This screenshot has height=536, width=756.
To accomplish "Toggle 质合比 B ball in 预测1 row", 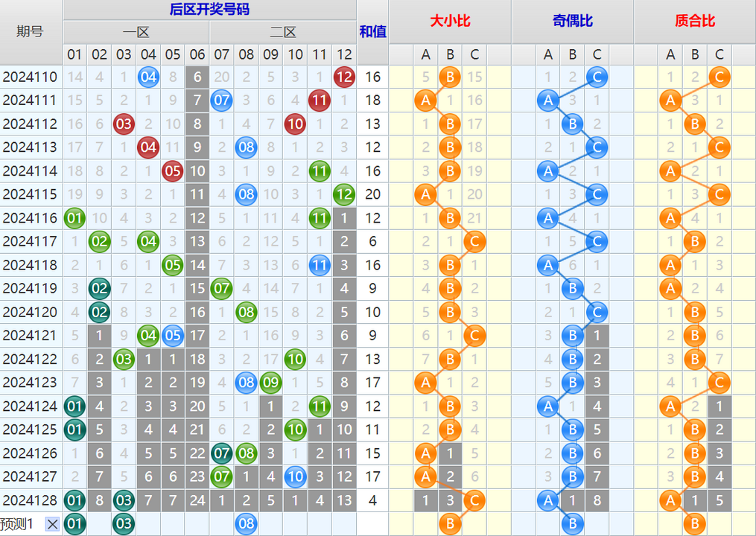I will [695, 524].
